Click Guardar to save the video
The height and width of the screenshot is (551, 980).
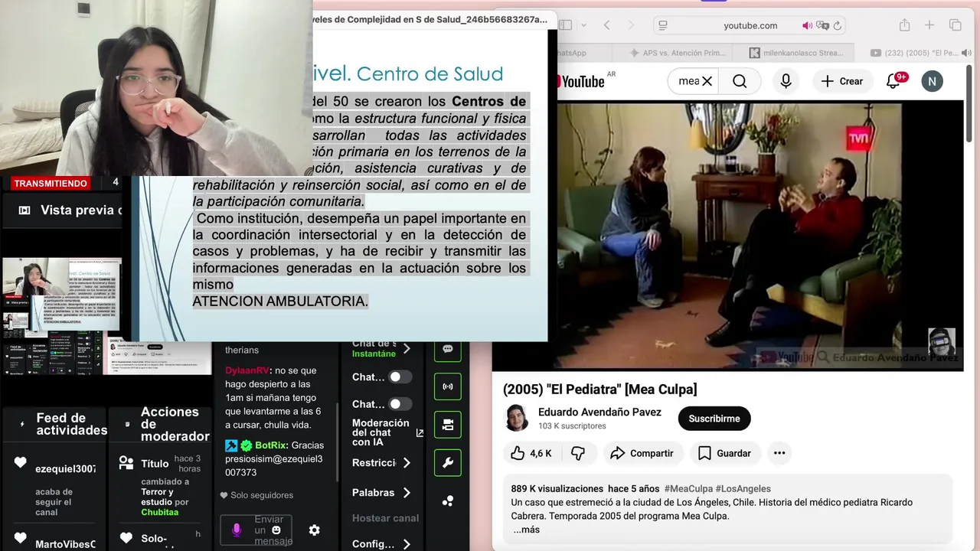point(724,453)
